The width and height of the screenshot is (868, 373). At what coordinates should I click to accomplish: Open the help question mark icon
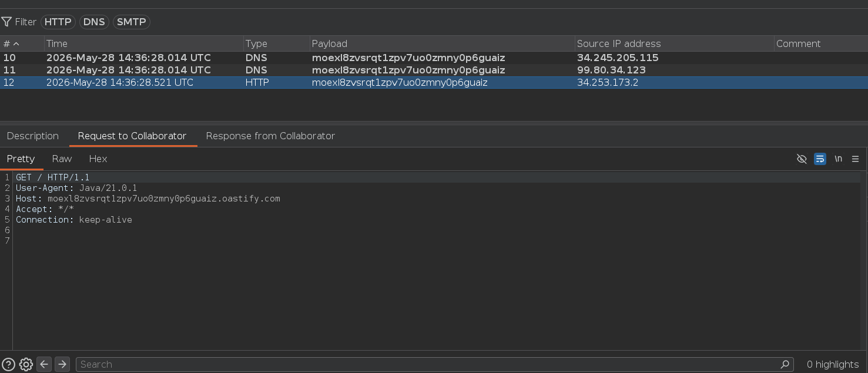tap(8, 364)
